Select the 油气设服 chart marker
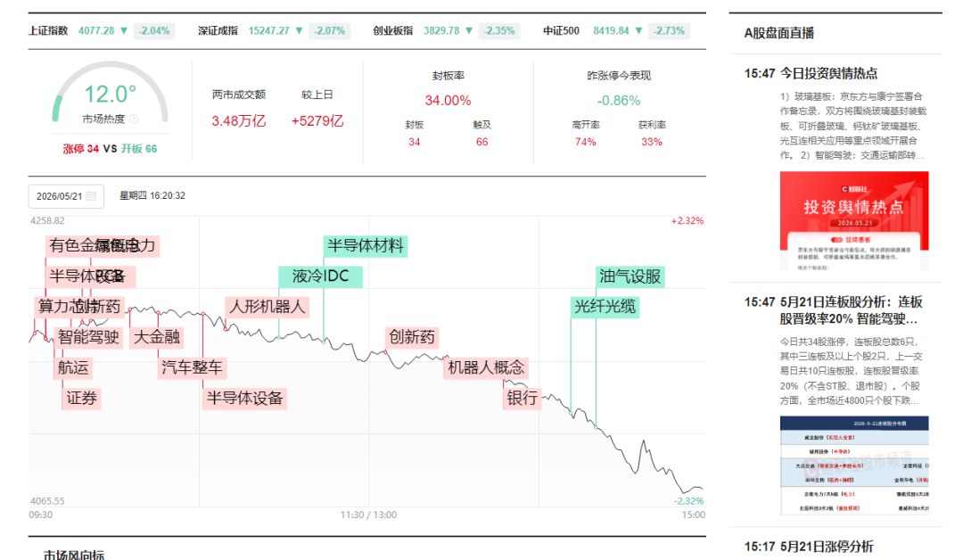963x560 pixels. pos(630,277)
